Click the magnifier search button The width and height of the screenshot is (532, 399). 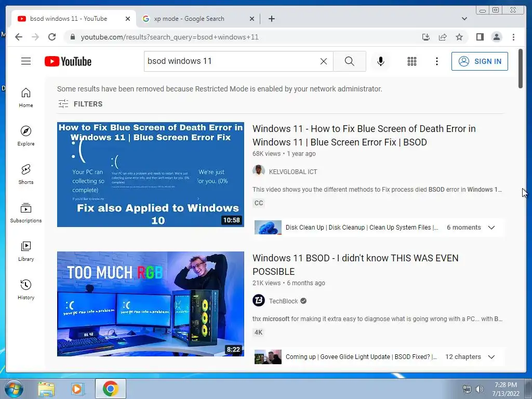tap(350, 61)
